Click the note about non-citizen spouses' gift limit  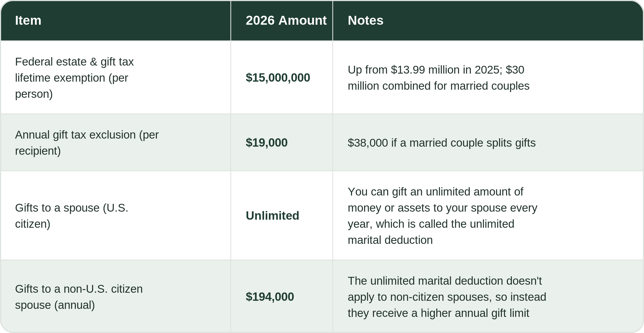(x=447, y=297)
